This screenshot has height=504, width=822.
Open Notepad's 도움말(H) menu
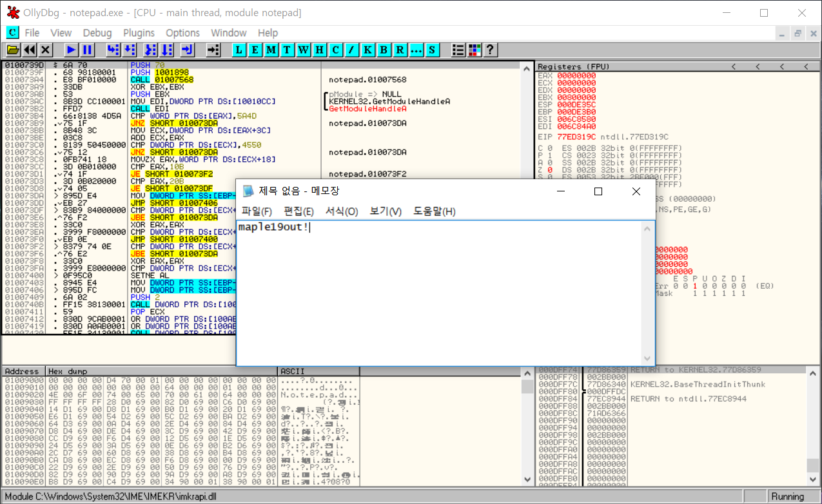(x=435, y=211)
